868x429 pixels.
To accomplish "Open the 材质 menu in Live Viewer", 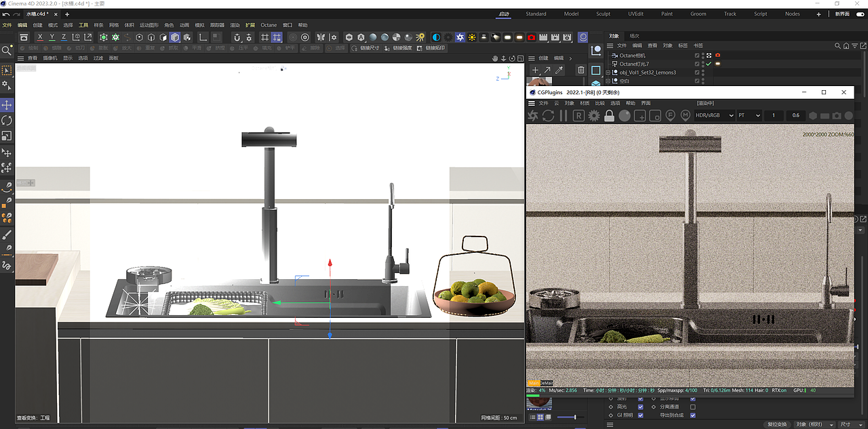I will coord(584,103).
